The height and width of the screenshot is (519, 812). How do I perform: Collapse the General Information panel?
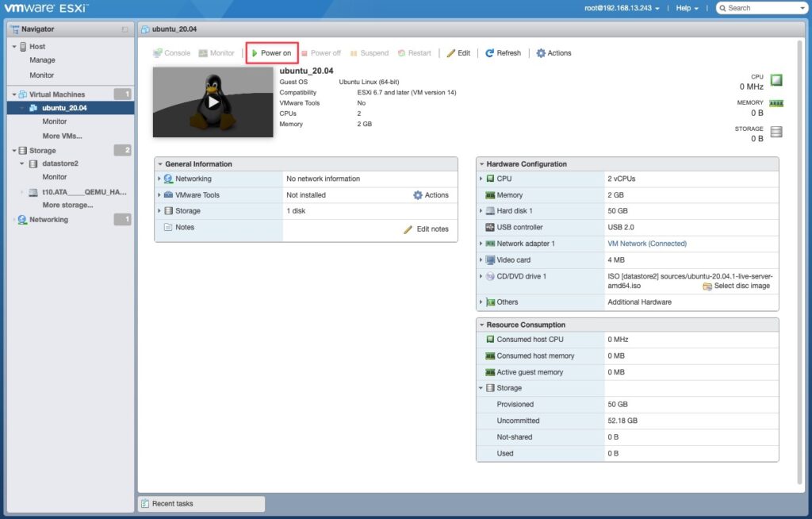tap(160, 163)
